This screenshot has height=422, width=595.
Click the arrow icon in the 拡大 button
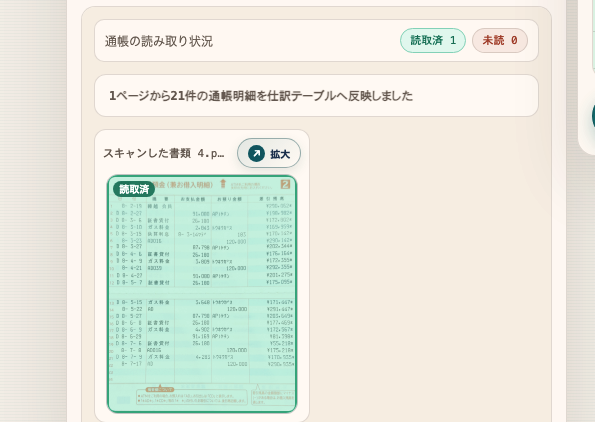coord(257,153)
